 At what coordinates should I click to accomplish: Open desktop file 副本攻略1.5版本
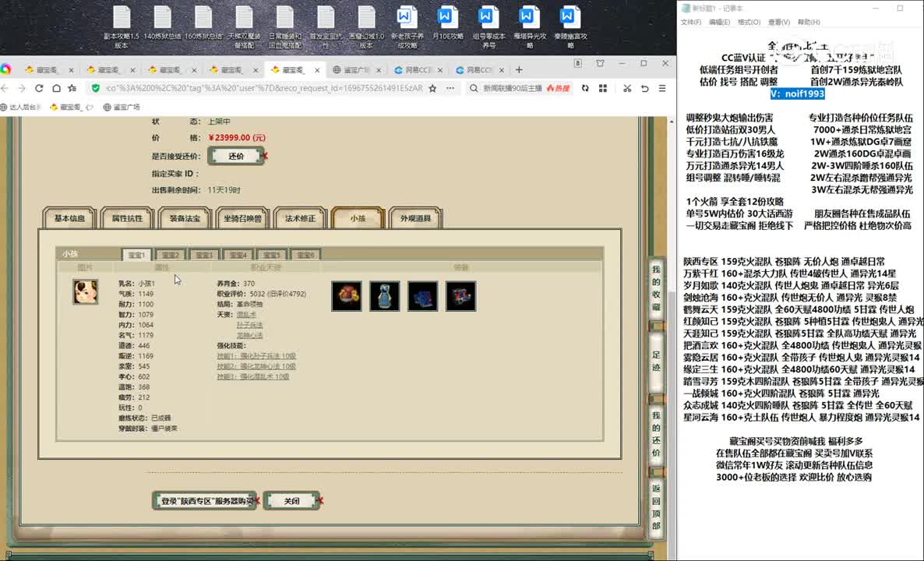[x=122, y=27]
